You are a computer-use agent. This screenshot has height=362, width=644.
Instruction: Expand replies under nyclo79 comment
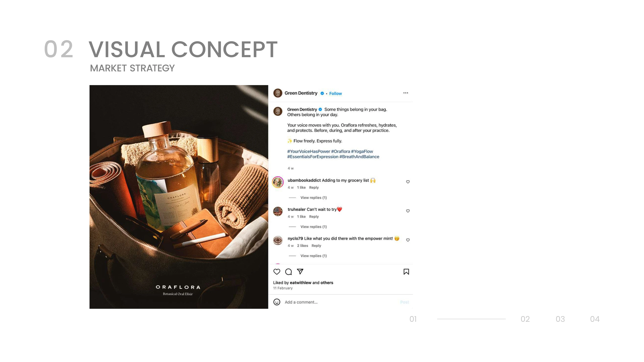pos(313,256)
